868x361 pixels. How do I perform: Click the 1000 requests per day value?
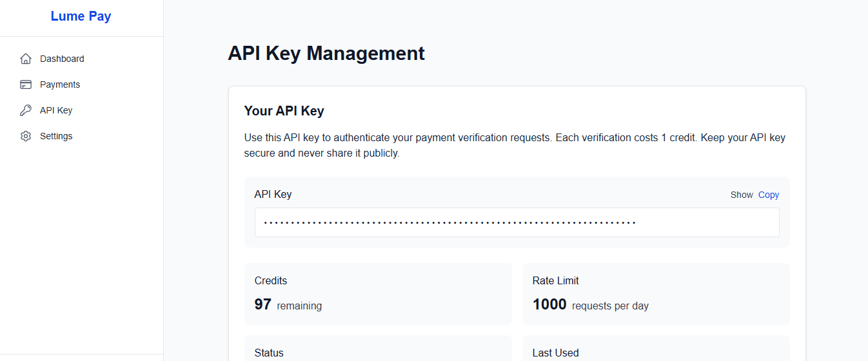point(591,305)
